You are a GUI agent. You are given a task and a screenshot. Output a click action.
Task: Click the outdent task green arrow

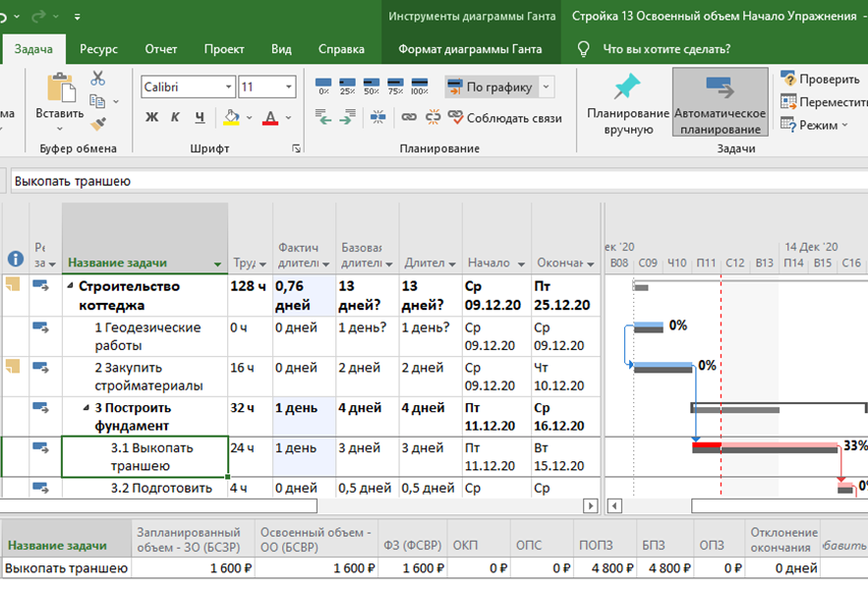326,118
